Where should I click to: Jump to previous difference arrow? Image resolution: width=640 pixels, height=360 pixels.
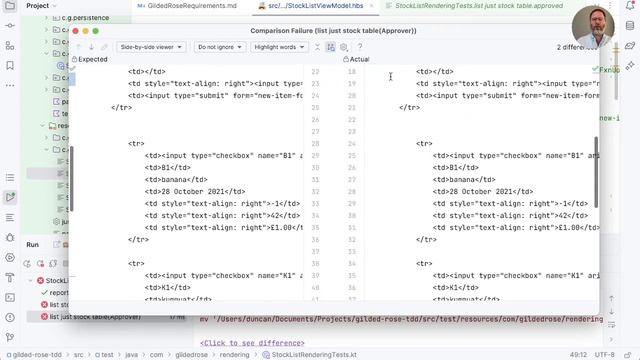pyautogui.click(x=79, y=47)
